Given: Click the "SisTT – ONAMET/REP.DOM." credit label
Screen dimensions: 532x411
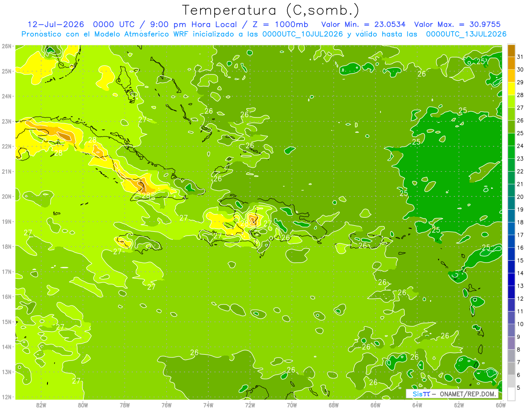Looking at the screenshot, I should (453, 394).
